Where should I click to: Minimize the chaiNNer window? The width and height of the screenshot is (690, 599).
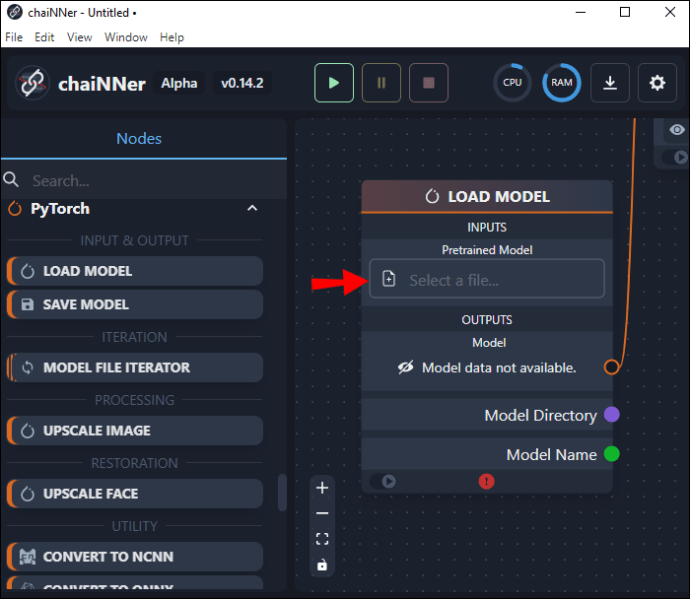point(581,12)
